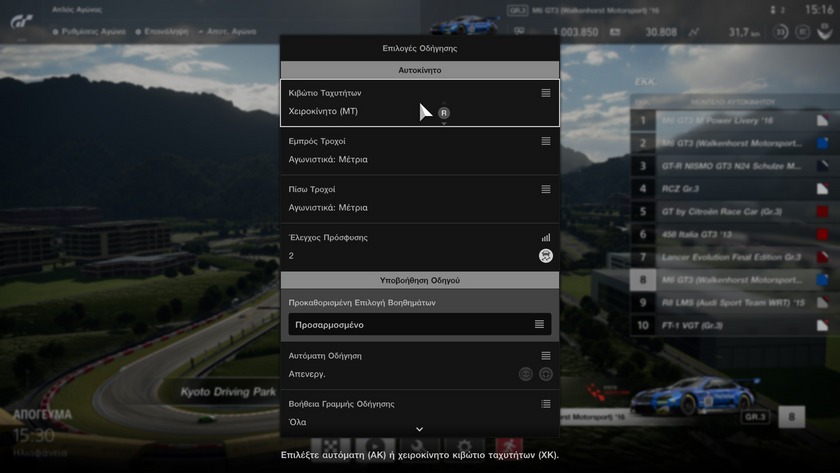Click the first round icon under Αυτόματη Οδήγηση
This screenshot has width=840, height=473.
[x=526, y=374]
